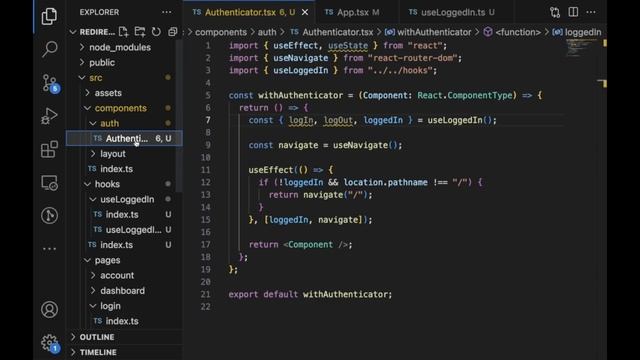This screenshot has width=640, height=360.
Task: Collapse the useLoggedIn folder
Action: point(127,200)
